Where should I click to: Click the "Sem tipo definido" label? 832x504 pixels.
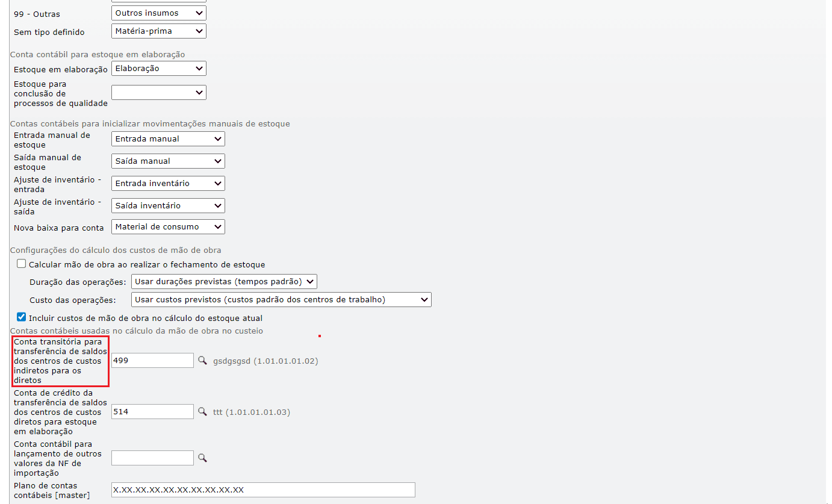pos(49,32)
